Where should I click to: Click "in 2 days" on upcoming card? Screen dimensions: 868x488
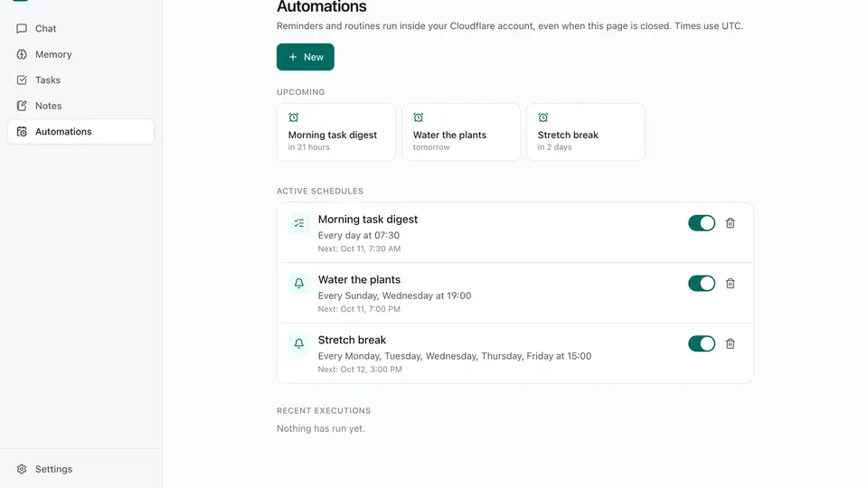[554, 147]
